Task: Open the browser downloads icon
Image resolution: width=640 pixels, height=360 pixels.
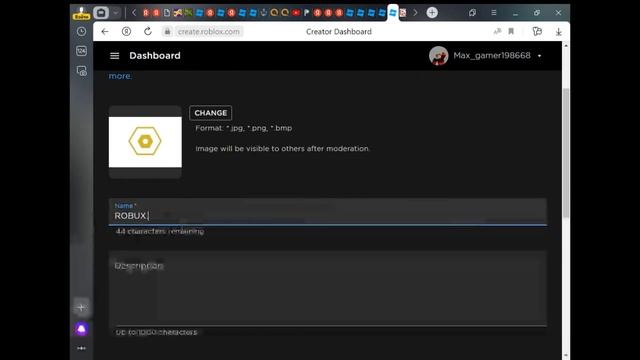Action: point(558,31)
